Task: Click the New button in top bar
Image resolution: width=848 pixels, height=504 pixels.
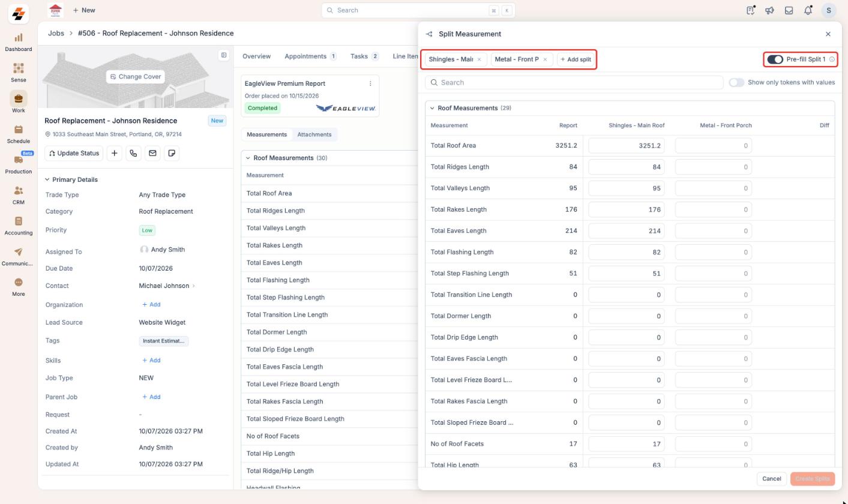Action: [84, 10]
